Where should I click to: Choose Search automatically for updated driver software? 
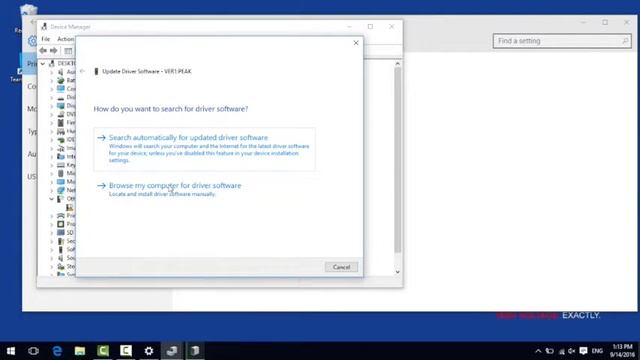[204, 149]
